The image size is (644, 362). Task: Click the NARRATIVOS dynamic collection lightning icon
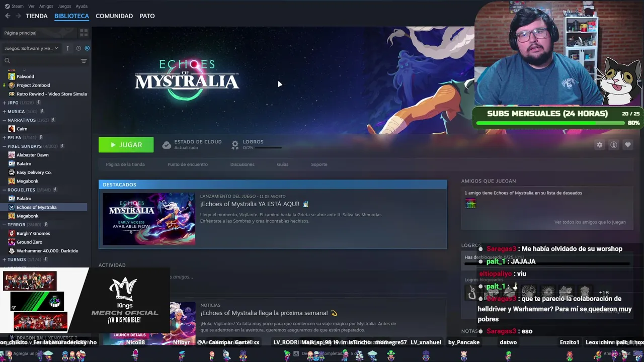[54, 120]
